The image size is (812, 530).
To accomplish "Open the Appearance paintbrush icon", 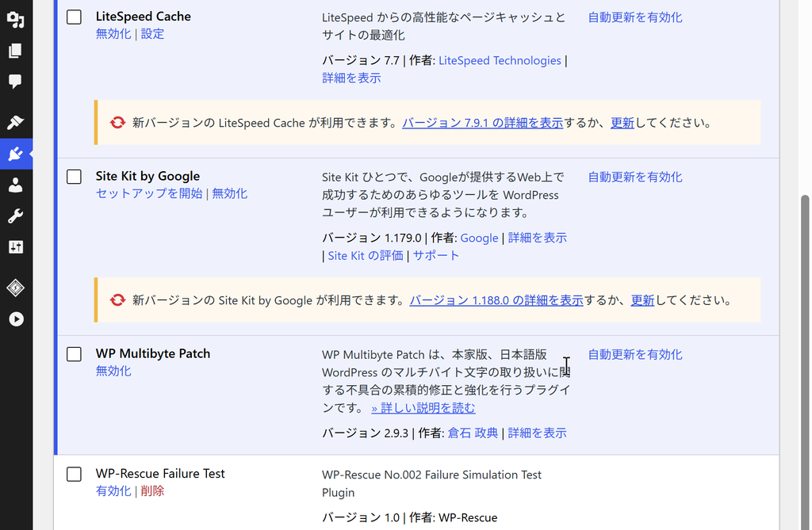I will [16, 123].
